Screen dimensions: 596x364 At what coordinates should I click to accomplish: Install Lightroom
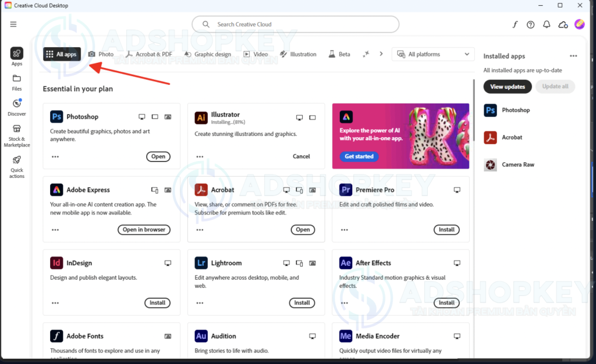[302, 303]
